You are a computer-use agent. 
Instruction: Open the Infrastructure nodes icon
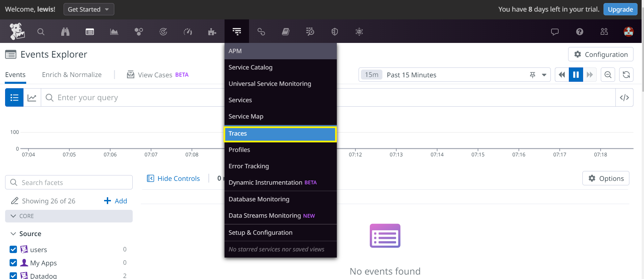(x=139, y=32)
